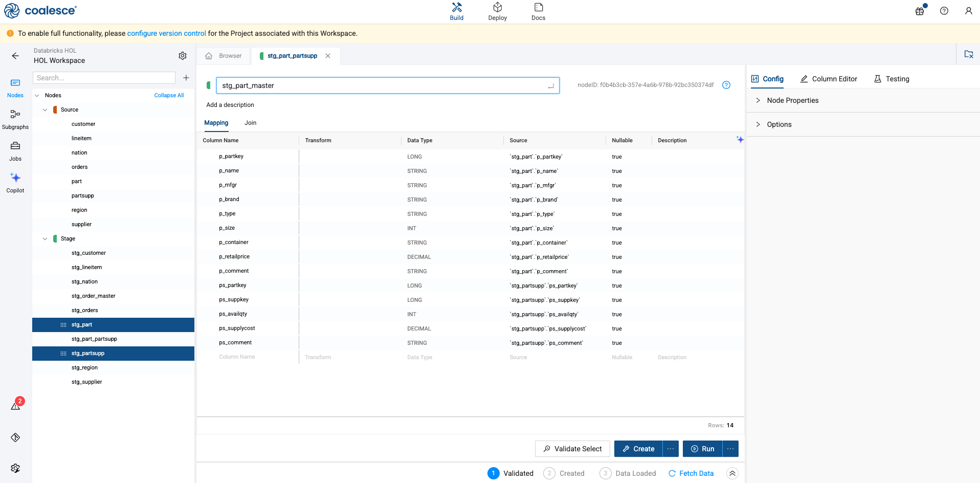Open the Testing tab
980x483 pixels.
pos(892,79)
